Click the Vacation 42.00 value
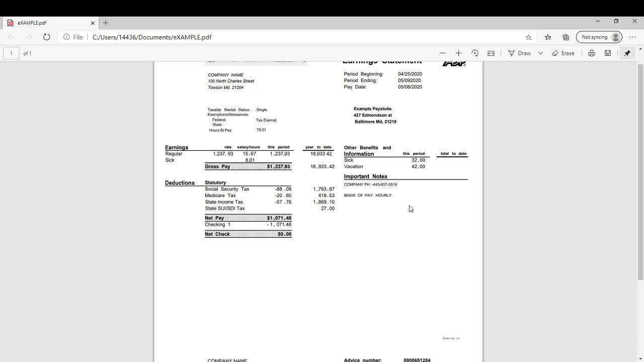The width and height of the screenshot is (644, 362). 418,166
